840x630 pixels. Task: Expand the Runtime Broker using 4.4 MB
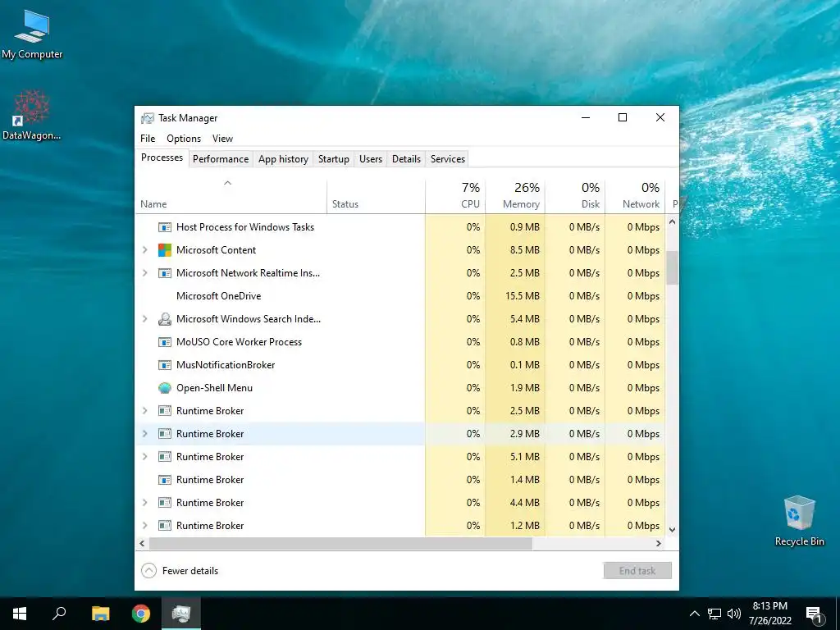144,503
